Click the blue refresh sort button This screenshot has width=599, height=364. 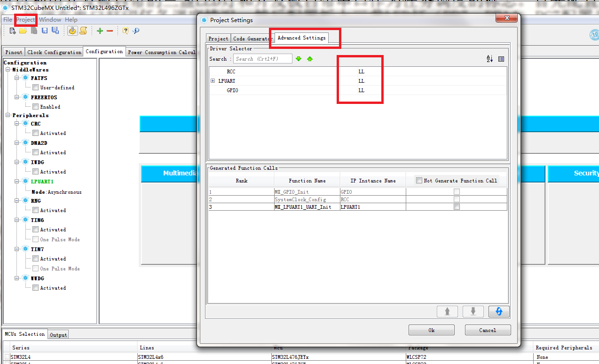click(x=499, y=311)
